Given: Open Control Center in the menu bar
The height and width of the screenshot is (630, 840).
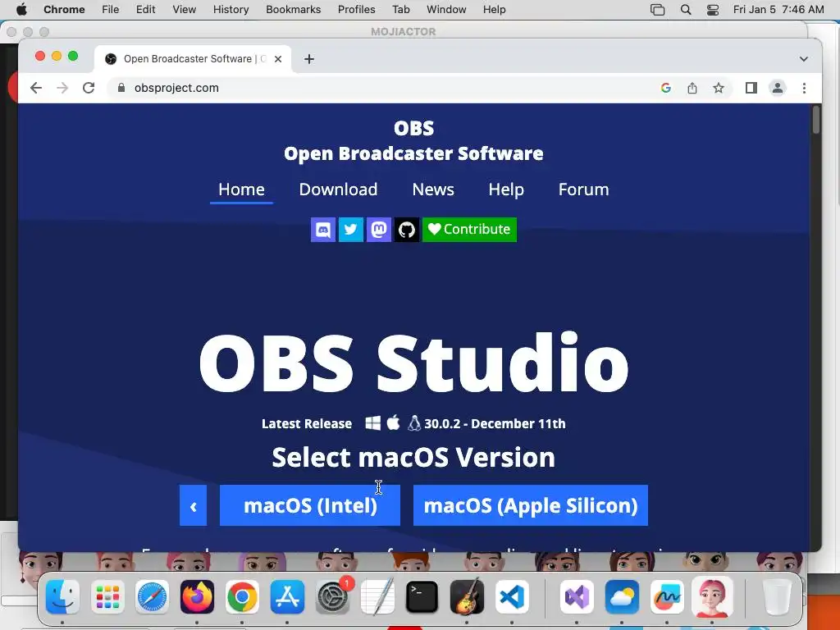Looking at the screenshot, I should [x=713, y=9].
